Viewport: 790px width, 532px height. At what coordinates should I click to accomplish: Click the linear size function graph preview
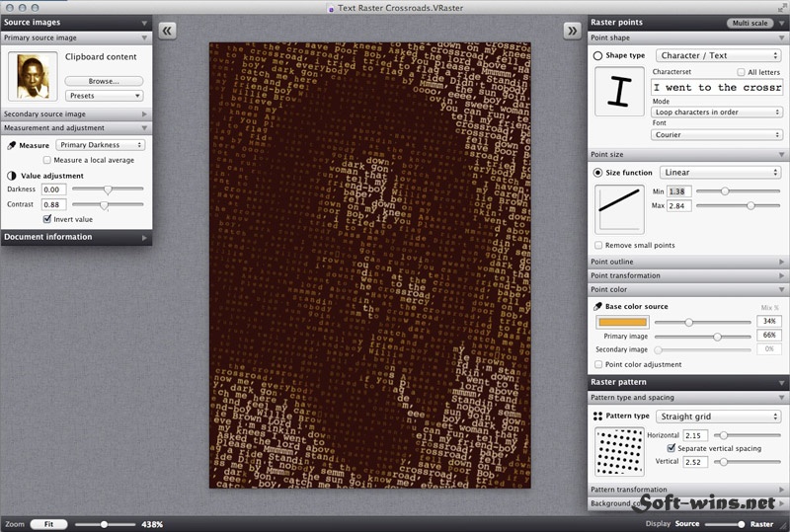coord(619,209)
